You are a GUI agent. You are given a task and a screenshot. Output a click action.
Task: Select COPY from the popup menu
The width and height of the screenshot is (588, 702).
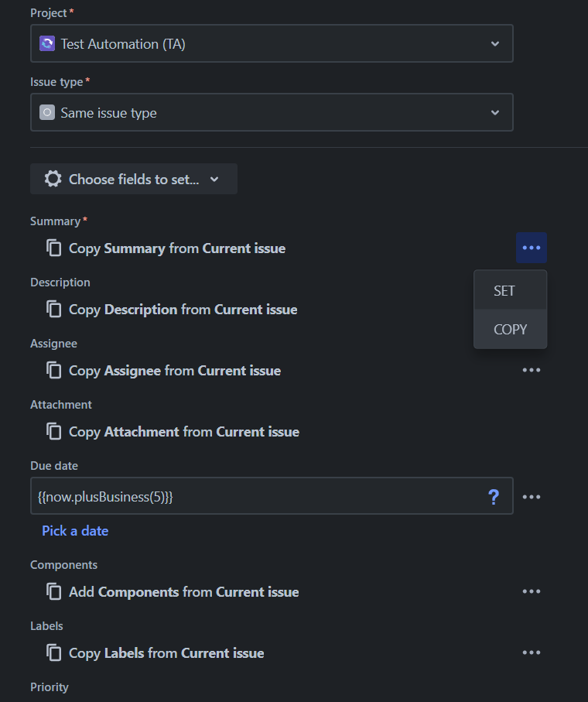coord(510,330)
